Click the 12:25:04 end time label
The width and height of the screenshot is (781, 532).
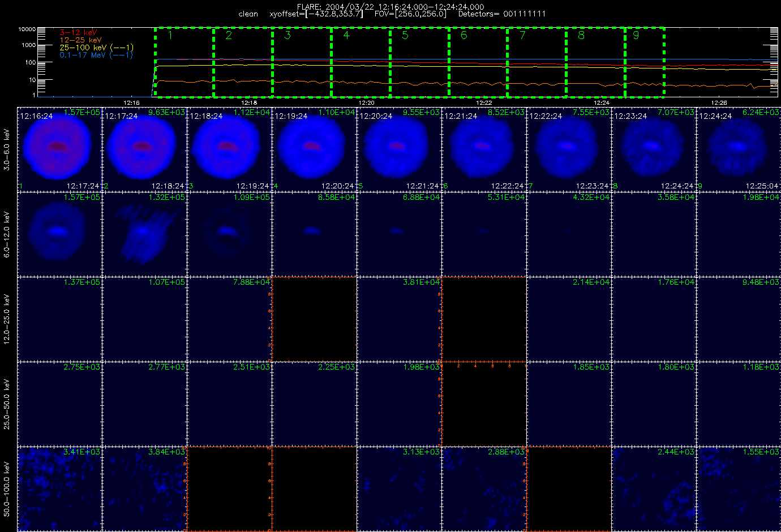762,186
